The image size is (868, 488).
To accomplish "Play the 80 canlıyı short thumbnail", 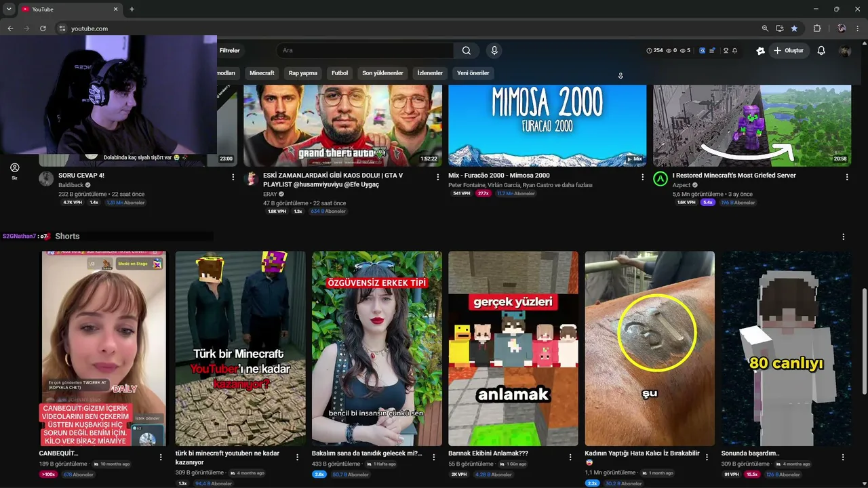I will click(786, 348).
